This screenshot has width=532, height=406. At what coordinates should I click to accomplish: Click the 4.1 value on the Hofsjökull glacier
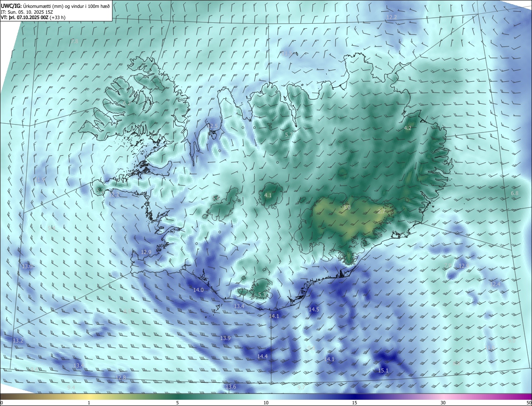pos(268,195)
